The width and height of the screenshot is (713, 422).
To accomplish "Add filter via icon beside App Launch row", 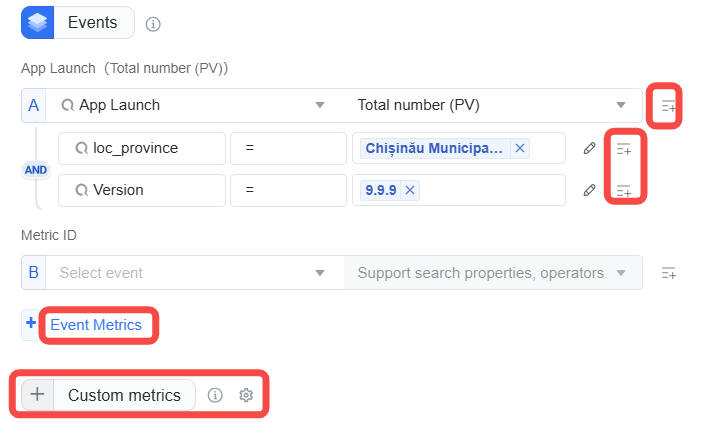I will (x=668, y=106).
